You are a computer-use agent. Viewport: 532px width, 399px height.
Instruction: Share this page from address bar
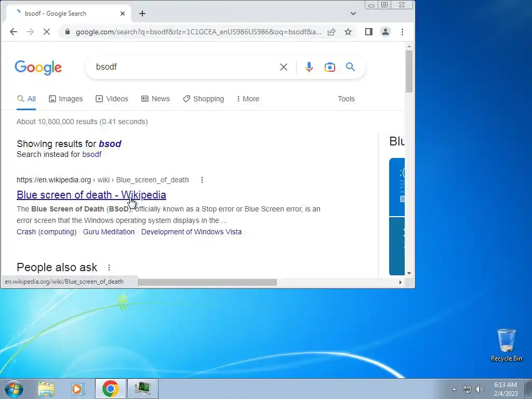click(331, 32)
